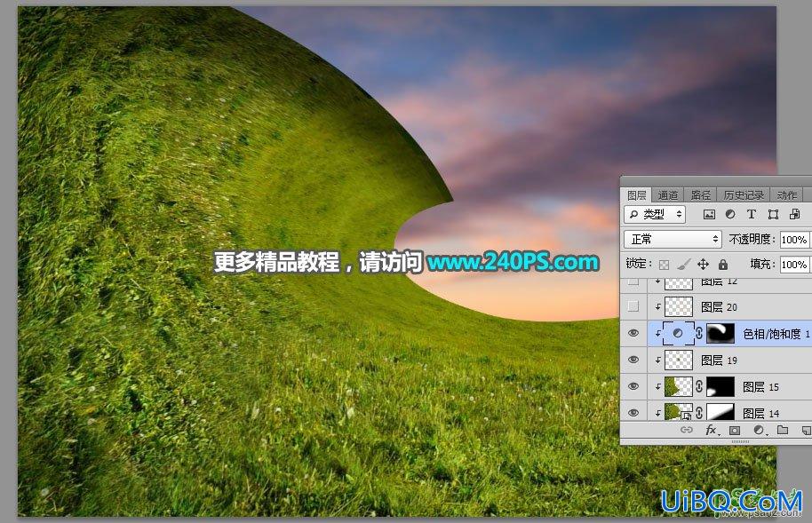Open the 历史记录 (History) tab
Viewport: 812px width, 523px height.
(x=744, y=195)
